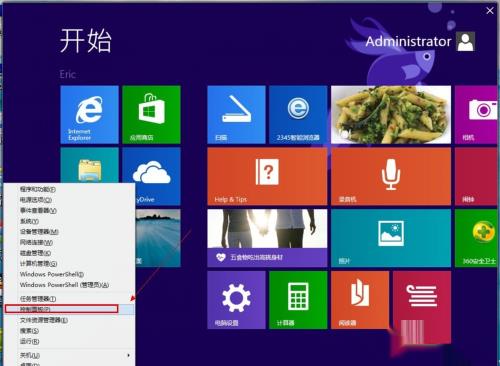The height and width of the screenshot is (366, 500).
Task: Open the pasta food photo tile
Action: click(x=391, y=115)
